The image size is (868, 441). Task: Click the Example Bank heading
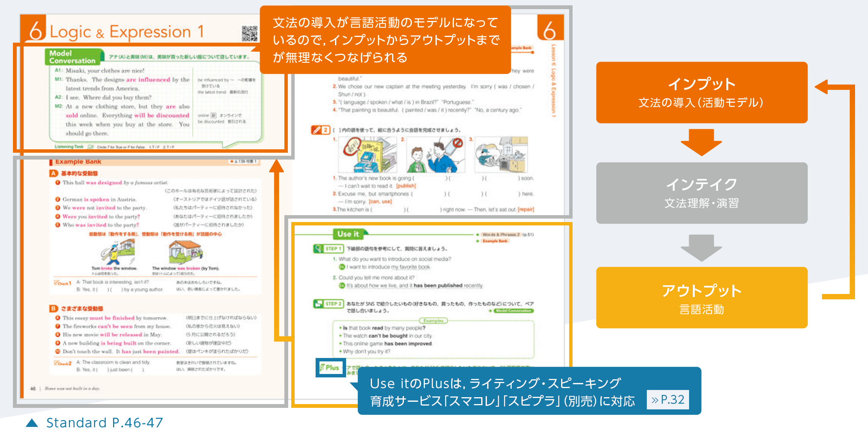[78, 161]
